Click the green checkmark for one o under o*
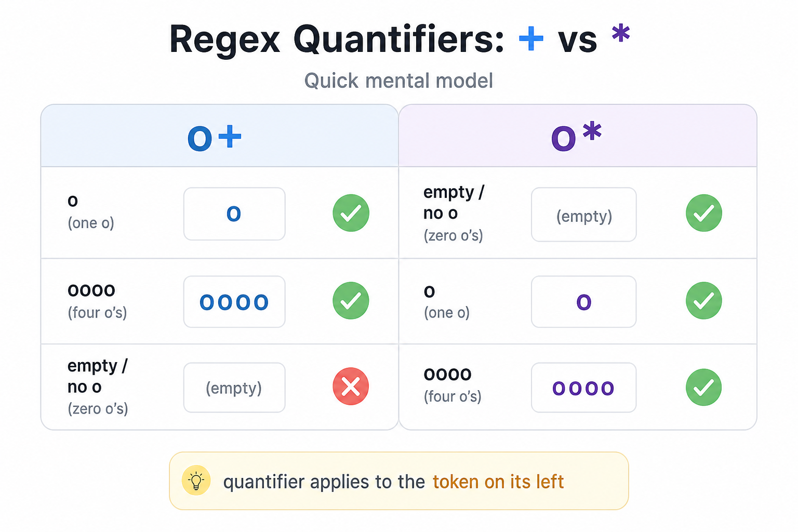This screenshot has height=532, width=798. 704,301
